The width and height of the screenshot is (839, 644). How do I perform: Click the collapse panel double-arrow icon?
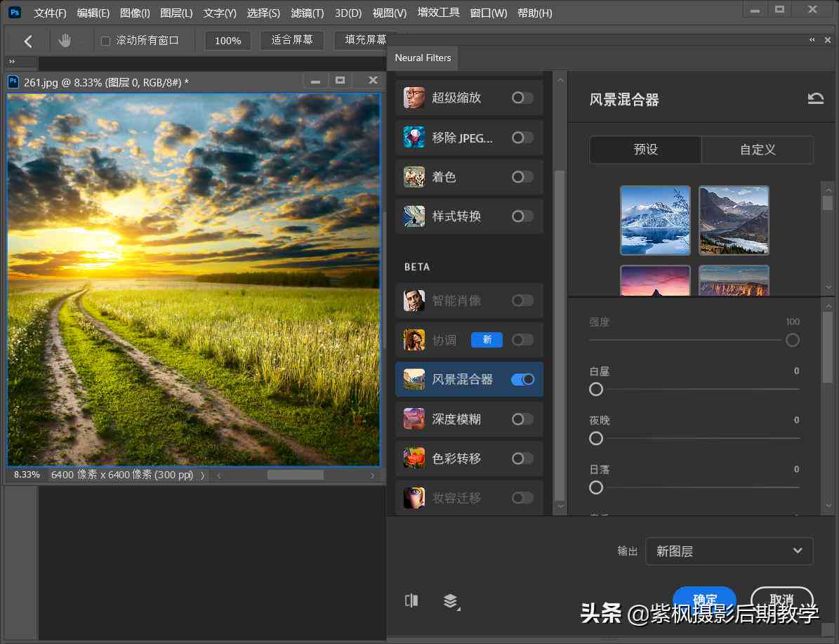pyautogui.click(x=812, y=39)
